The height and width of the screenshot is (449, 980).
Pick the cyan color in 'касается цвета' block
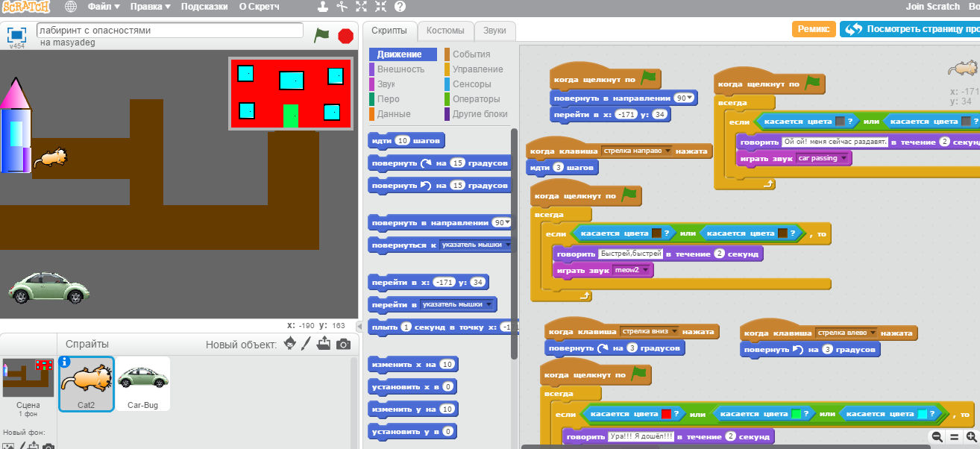tap(922, 414)
